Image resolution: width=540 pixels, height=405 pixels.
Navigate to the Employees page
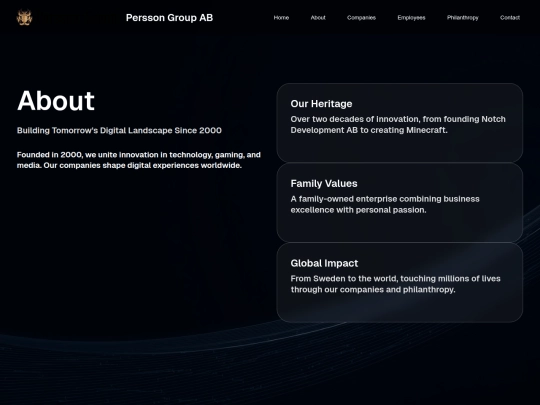click(411, 18)
